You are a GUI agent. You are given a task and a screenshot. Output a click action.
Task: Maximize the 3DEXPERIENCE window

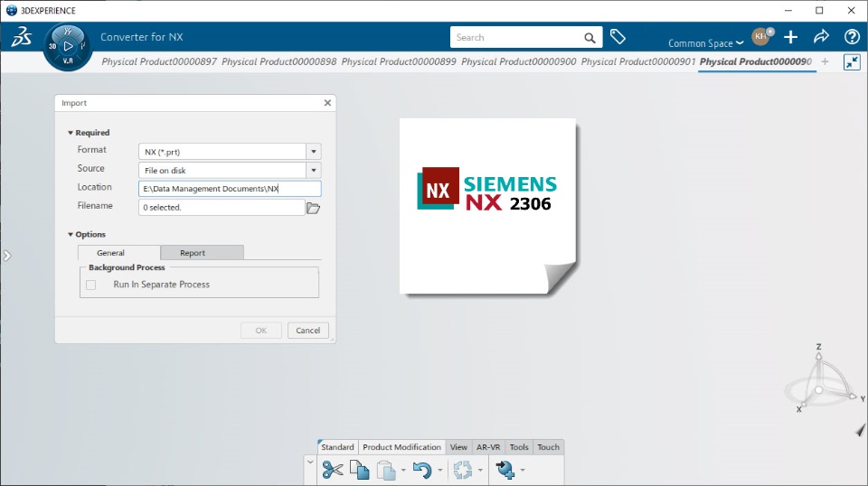(x=819, y=11)
